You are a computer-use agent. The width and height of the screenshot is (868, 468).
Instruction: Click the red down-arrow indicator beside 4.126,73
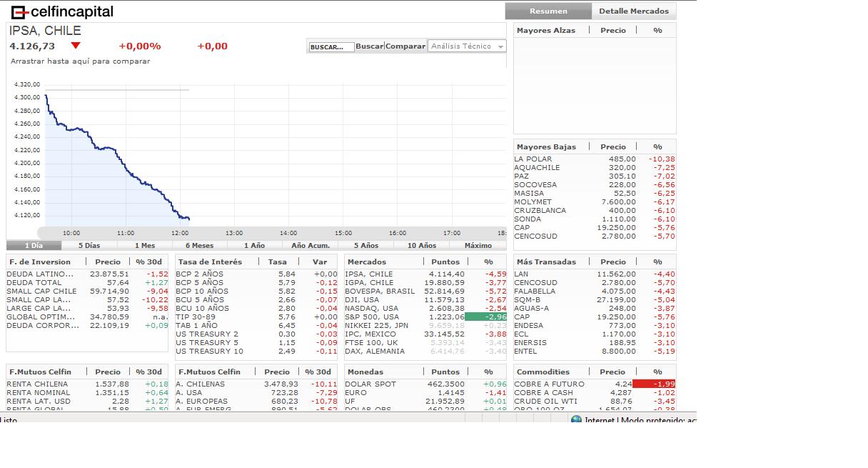click(x=76, y=46)
